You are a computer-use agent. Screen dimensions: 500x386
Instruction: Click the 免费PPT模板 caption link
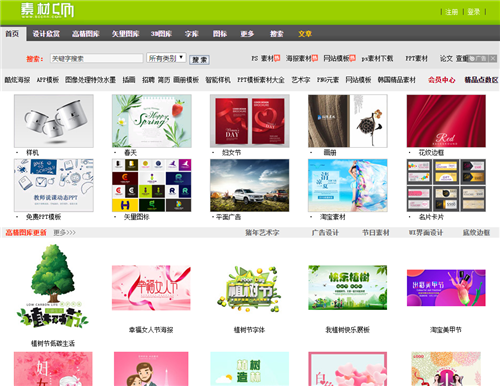(x=43, y=217)
